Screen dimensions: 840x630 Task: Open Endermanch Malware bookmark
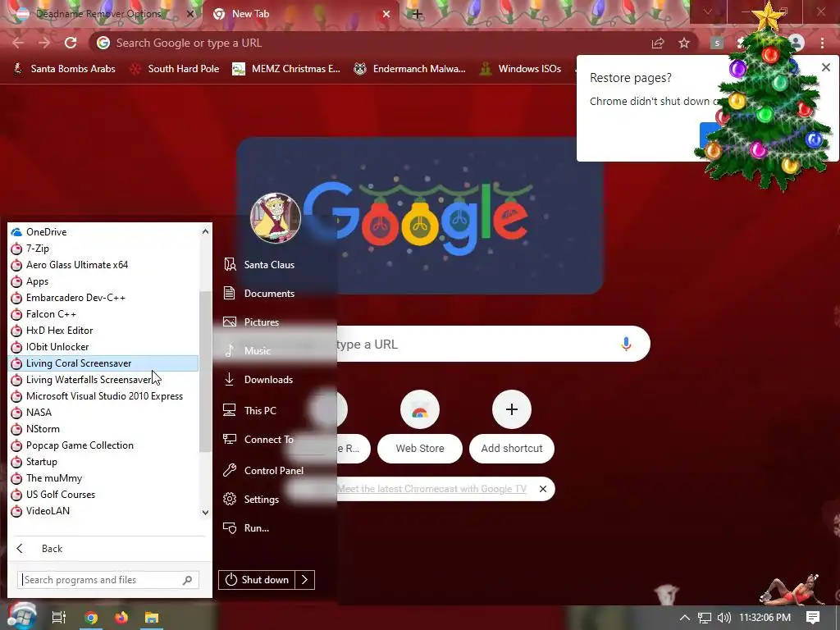(x=410, y=69)
